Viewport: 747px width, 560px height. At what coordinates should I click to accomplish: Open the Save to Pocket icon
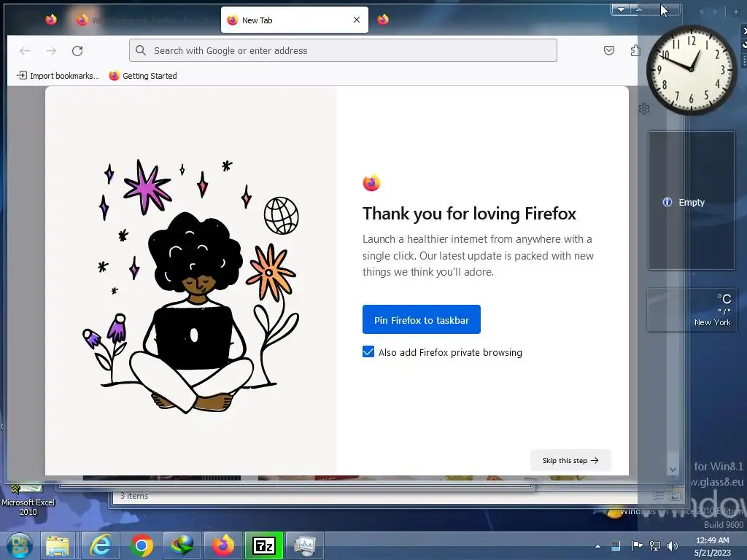click(x=609, y=50)
